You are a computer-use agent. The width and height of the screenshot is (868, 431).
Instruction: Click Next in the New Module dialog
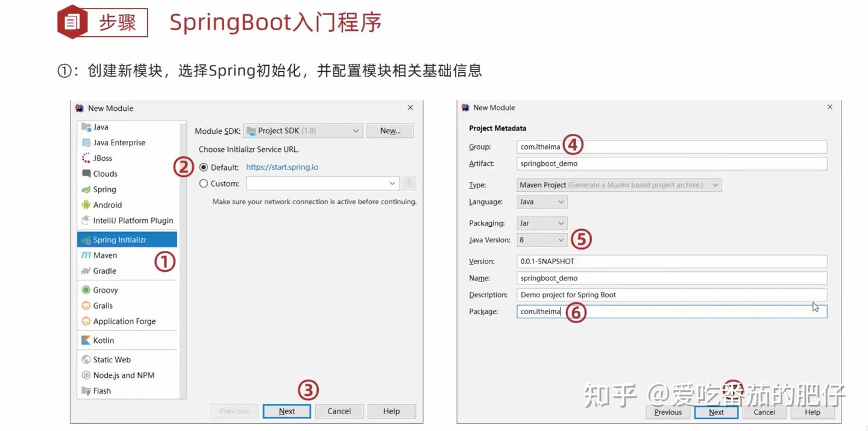point(286,411)
